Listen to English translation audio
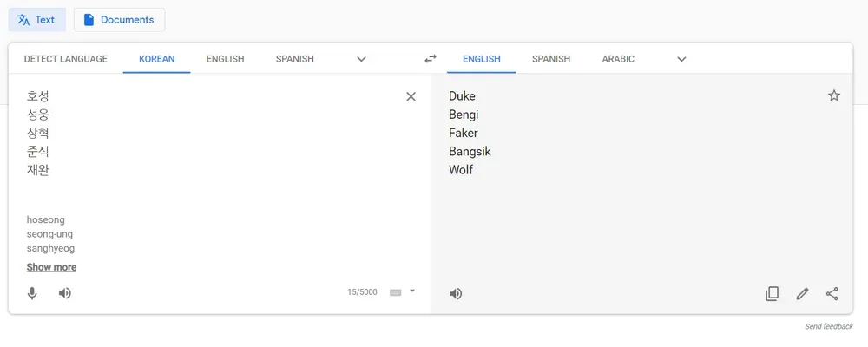This screenshot has height=347, width=868. tap(456, 294)
